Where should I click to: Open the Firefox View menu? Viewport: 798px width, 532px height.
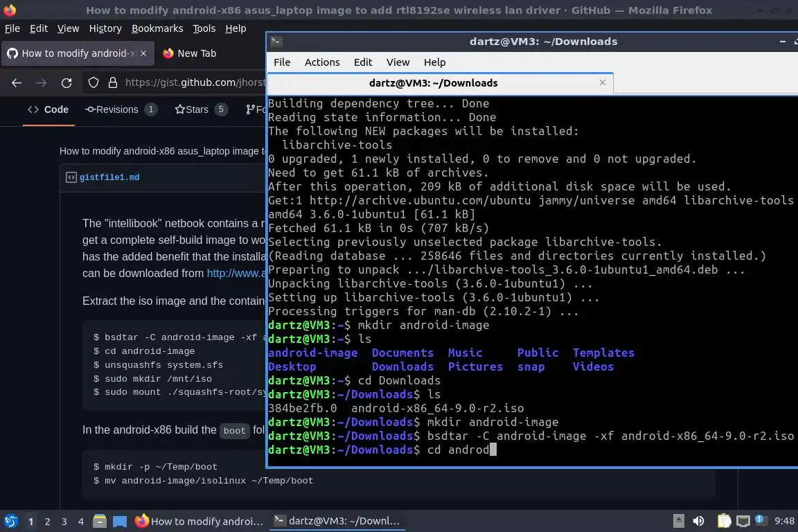68,28
